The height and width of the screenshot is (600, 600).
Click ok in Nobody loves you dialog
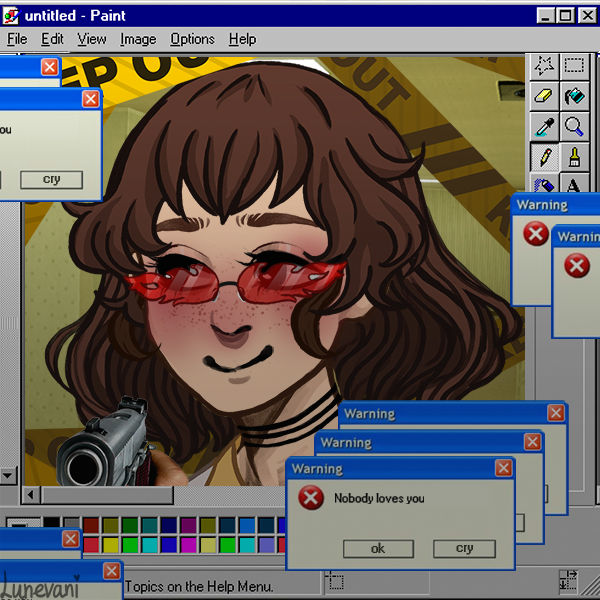[377, 549]
